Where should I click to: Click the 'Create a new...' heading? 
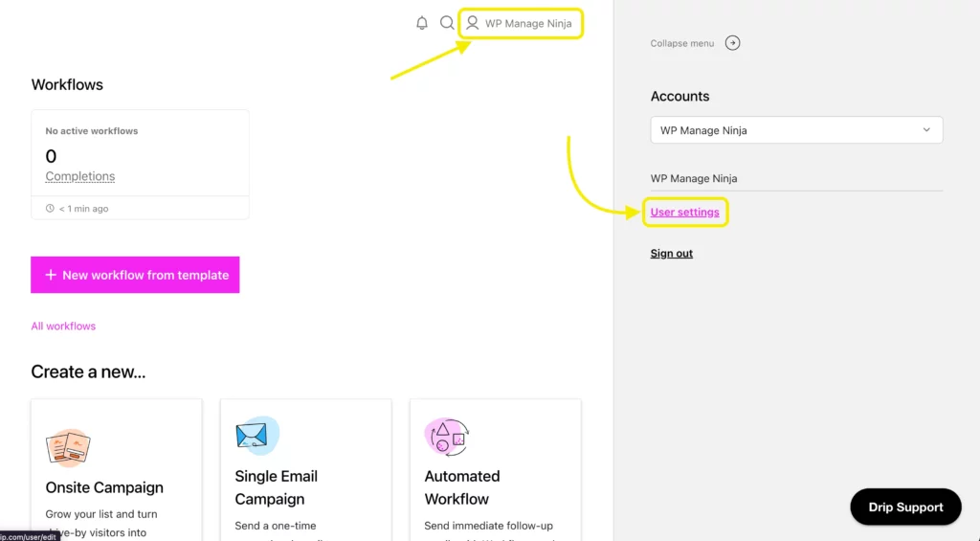88,372
